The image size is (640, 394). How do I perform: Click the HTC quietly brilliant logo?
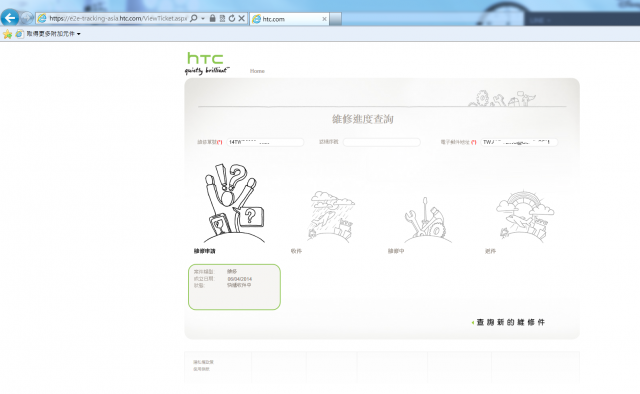click(x=207, y=63)
